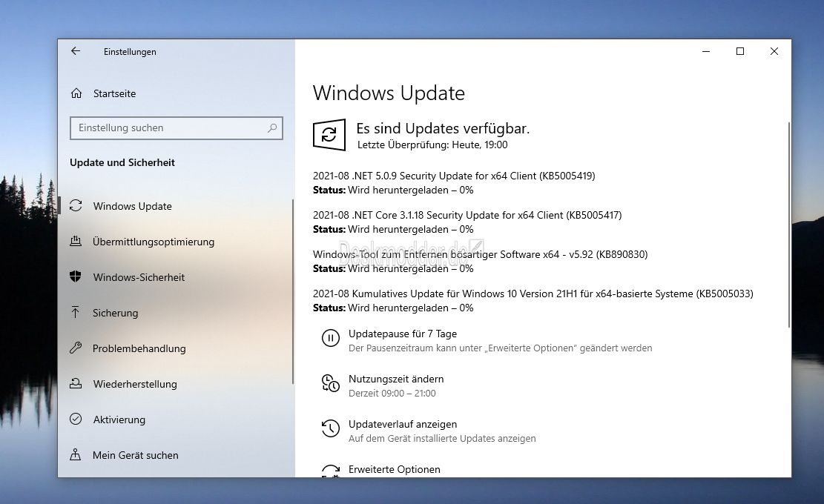Click the Aktivierung checkmark icon
824x504 pixels.
click(x=76, y=419)
